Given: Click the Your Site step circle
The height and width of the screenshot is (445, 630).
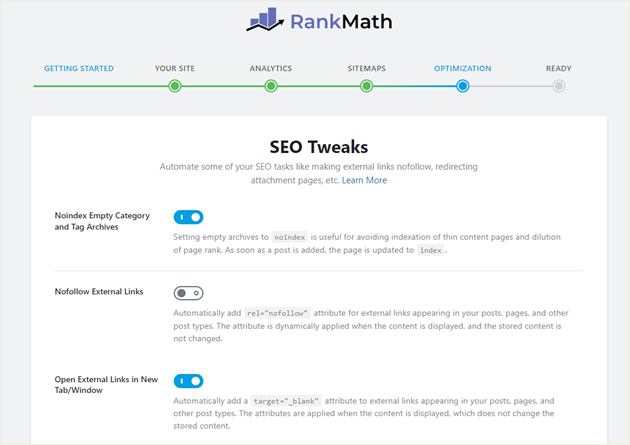Looking at the screenshot, I should pos(175,86).
